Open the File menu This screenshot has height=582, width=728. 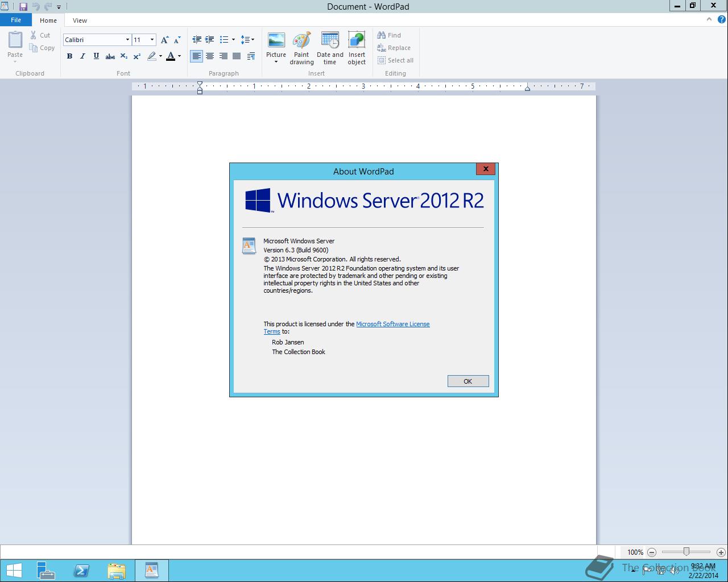(x=16, y=20)
